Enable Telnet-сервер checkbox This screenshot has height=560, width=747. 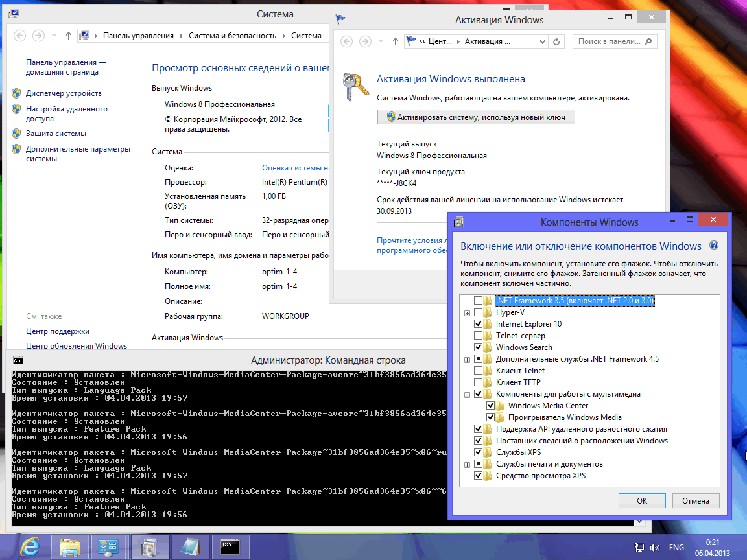478,336
